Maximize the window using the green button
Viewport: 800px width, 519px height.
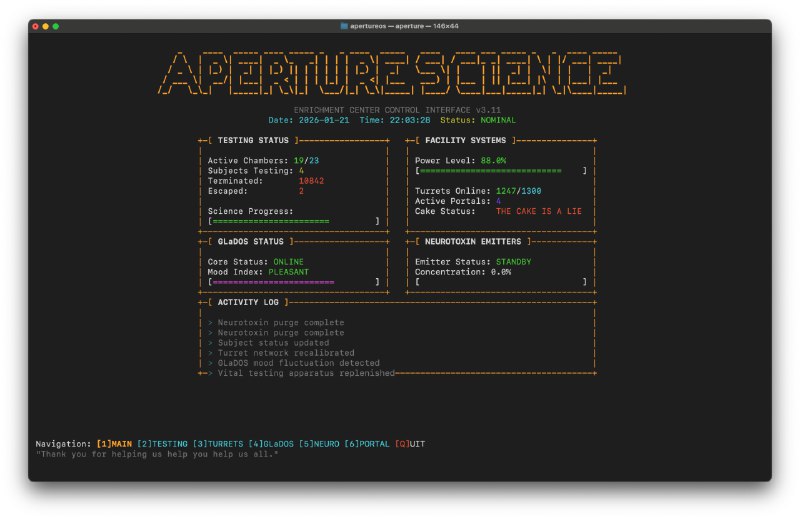tap(57, 26)
